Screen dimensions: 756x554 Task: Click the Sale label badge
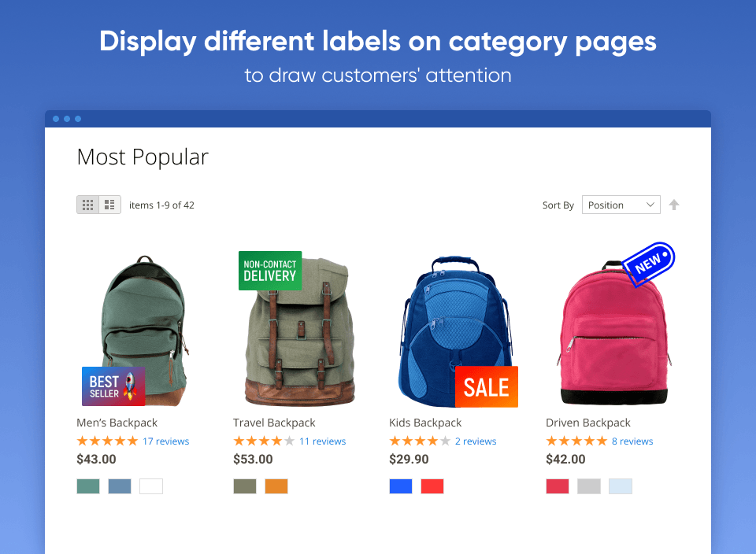486,387
